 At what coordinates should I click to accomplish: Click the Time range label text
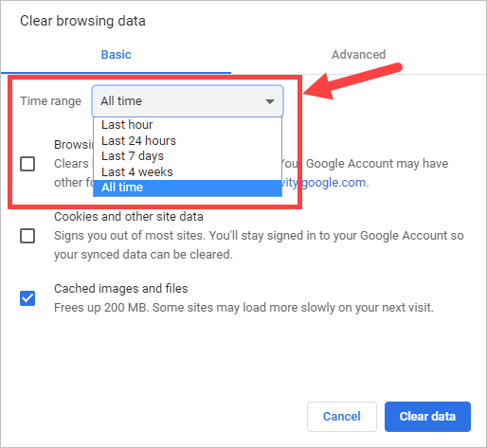(50, 101)
